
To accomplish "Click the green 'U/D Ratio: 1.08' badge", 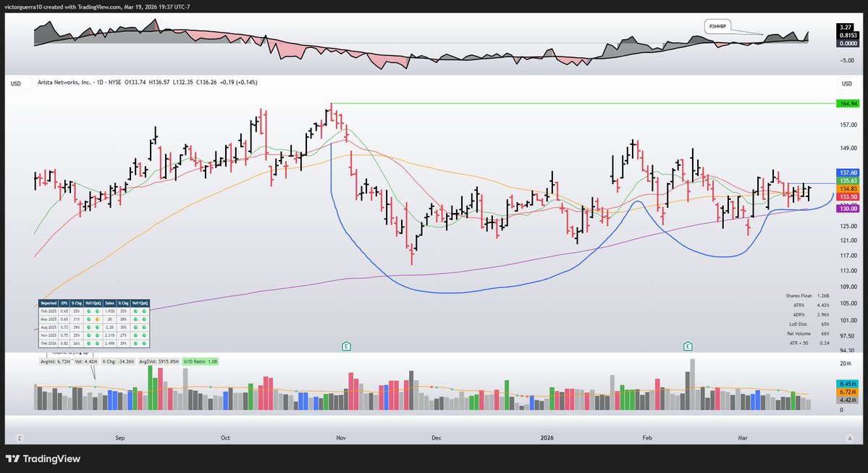I will pyautogui.click(x=201, y=361).
